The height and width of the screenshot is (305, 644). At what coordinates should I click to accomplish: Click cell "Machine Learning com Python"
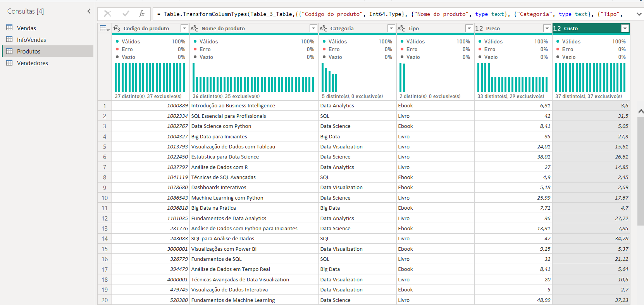(254, 198)
